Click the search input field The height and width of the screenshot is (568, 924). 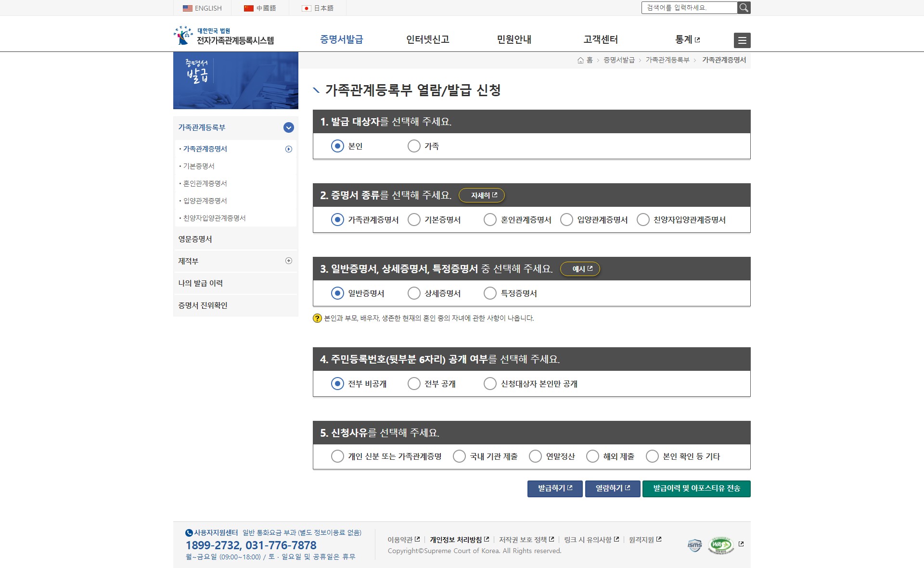(x=689, y=8)
